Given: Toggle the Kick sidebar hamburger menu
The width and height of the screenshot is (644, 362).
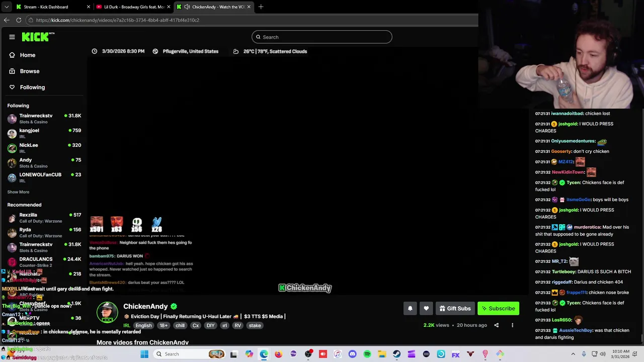Looking at the screenshot, I should tap(12, 37).
